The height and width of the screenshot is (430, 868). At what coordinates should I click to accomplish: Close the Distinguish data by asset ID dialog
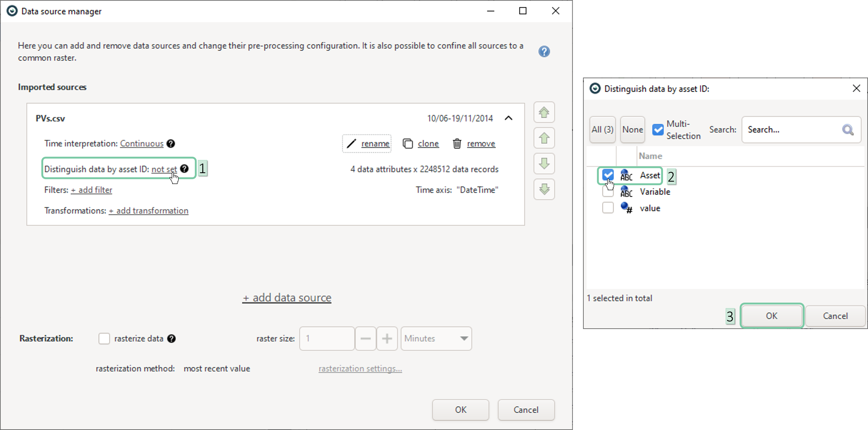click(x=856, y=88)
